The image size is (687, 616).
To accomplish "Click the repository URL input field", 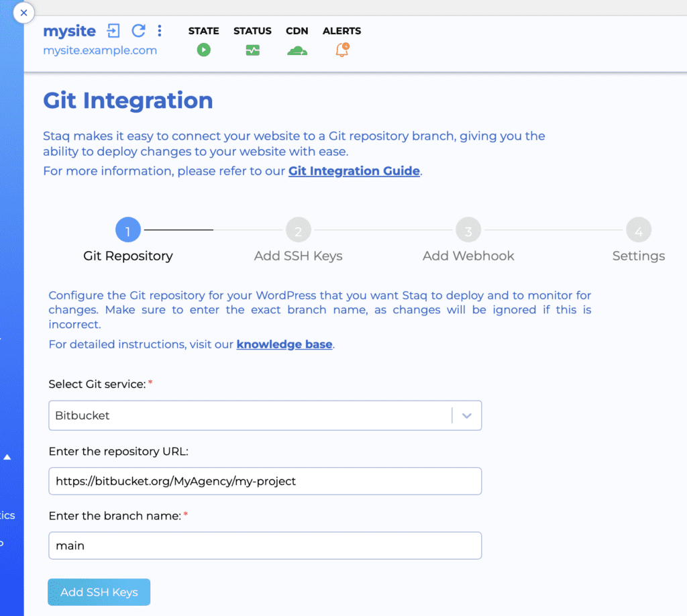I will tap(265, 481).
